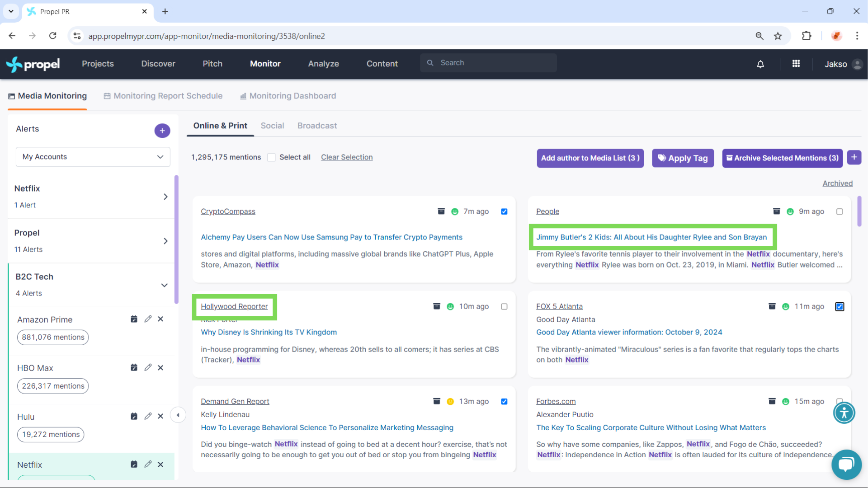This screenshot has width=868, height=488.
Task: Open the Discover menu
Action: (x=158, y=64)
